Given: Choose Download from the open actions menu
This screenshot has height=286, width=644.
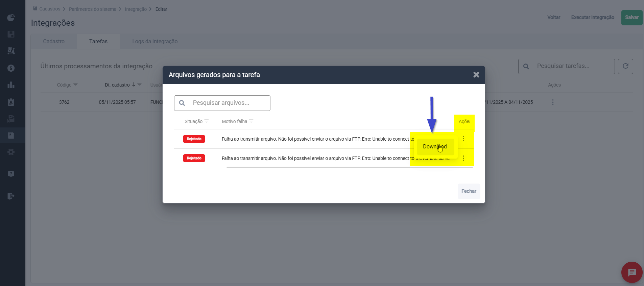Looking at the screenshot, I should [x=435, y=147].
